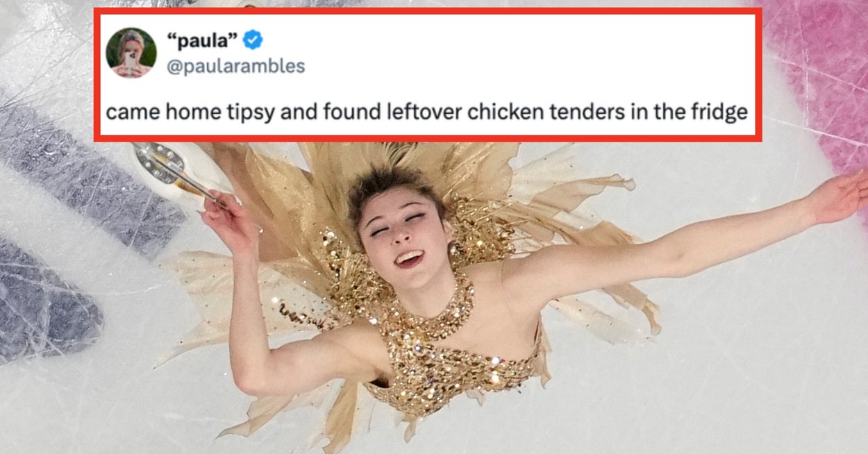Click the blue verified checkmark badge

(253, 40)
